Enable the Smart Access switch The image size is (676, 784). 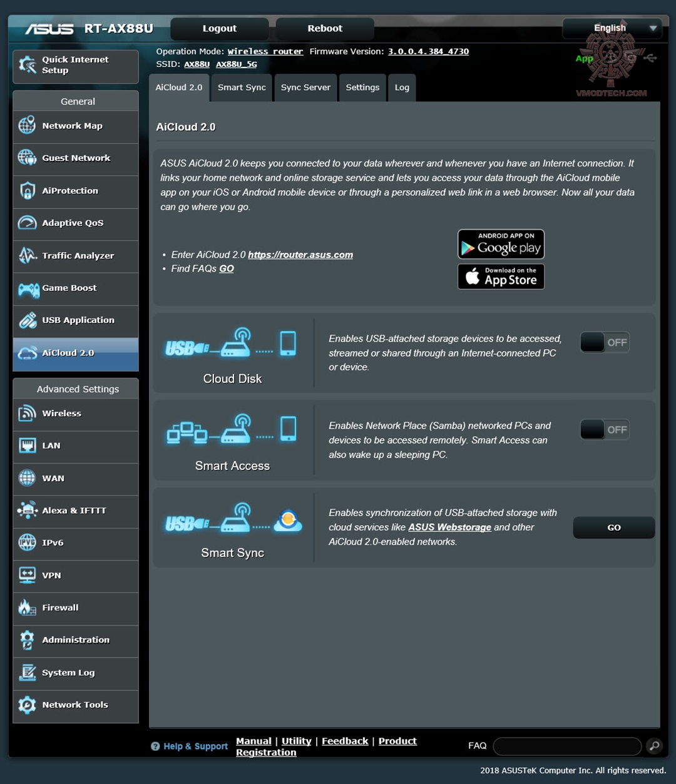(x=605, y=429)
